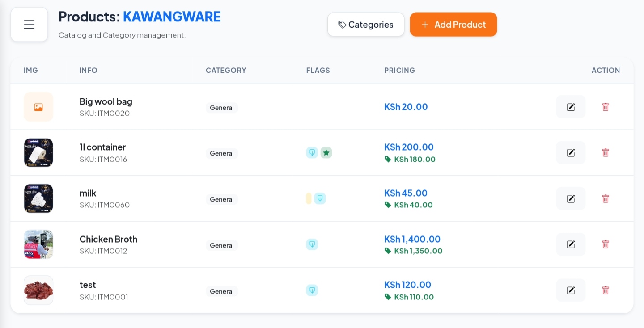Delete the milk product
Viewport: 644px width, 328px height.
click(606, 198)
